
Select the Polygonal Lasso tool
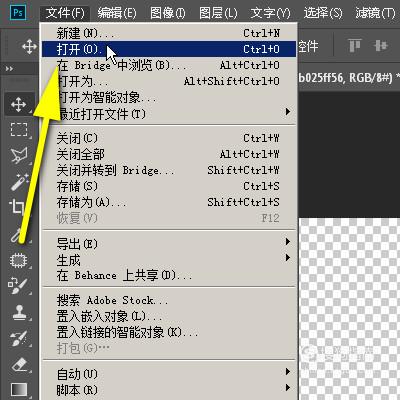(x=19, y=155)
